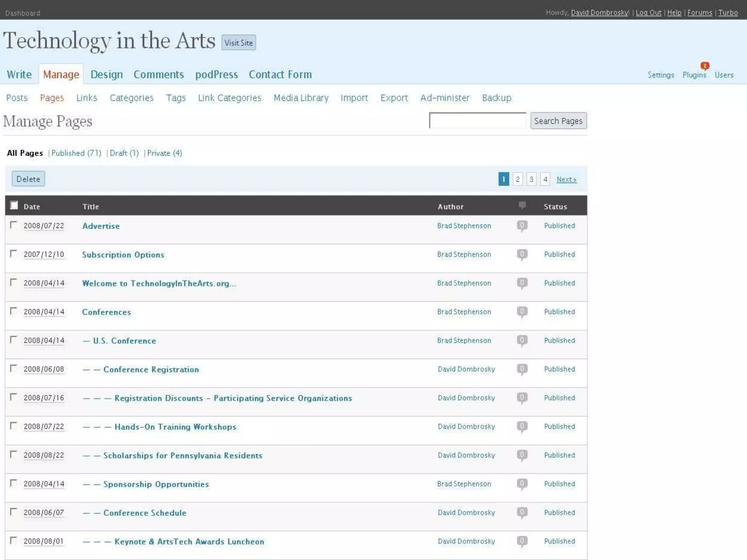Select the Manage tab
Image resolution: width=747 pixels, height=560 pixels.
click(x=61, y=74)
